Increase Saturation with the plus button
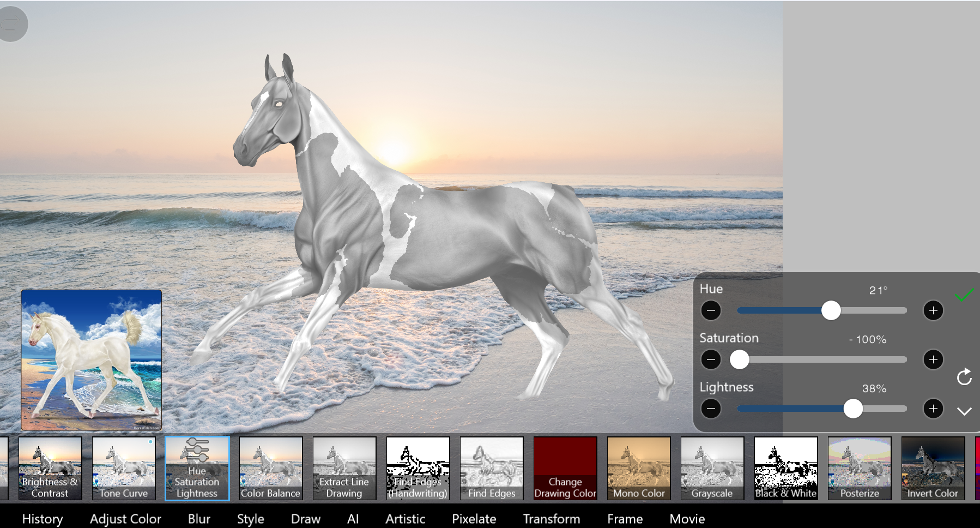The width and height of the screenshot is (980, 528). [933, 359]
